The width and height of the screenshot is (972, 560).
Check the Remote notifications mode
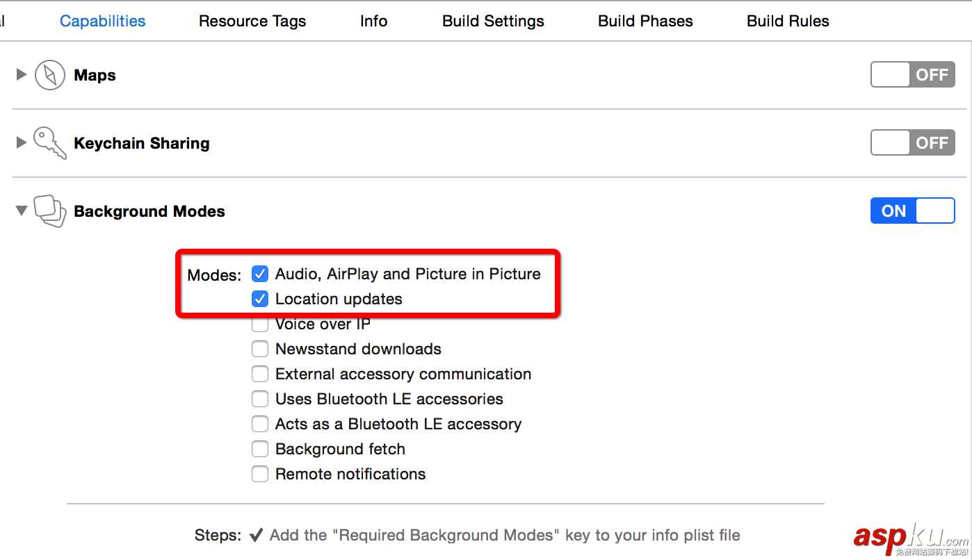260,474
